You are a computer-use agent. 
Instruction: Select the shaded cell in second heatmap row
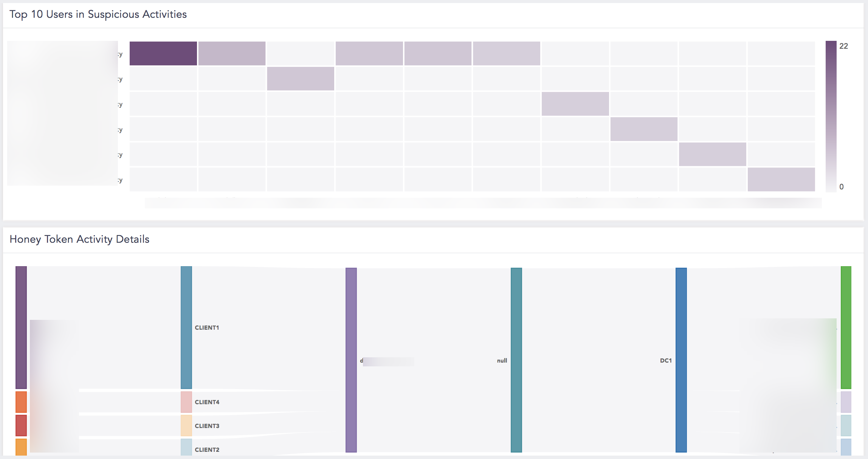point(300,79)
